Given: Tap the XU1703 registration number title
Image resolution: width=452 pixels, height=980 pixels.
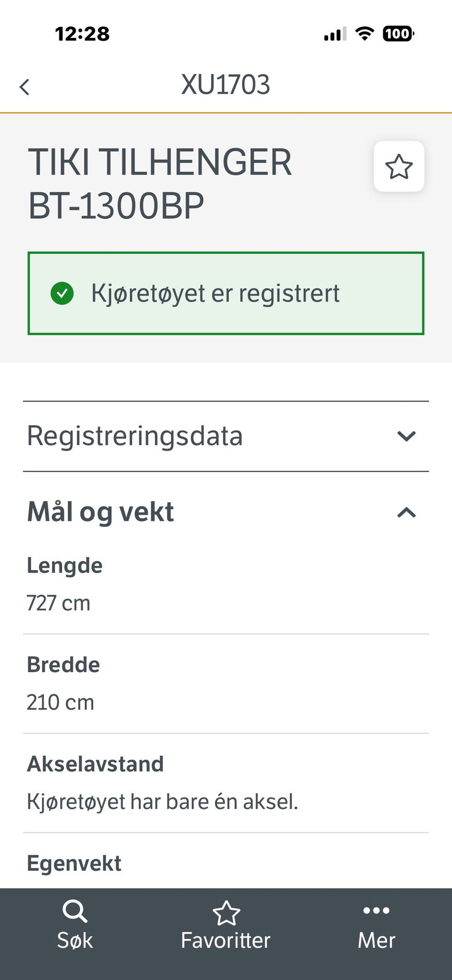Looking at the screenshot, I should coord(226,85).
